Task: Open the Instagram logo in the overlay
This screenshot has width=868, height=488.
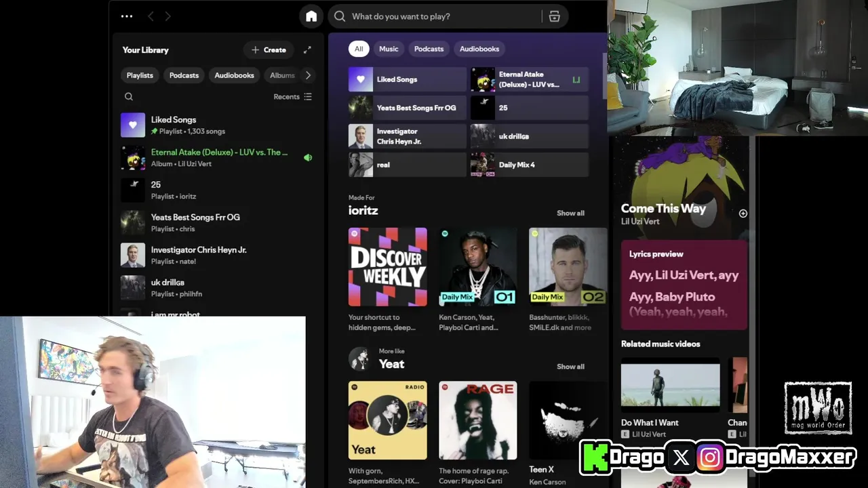Action: pos(709,458)
